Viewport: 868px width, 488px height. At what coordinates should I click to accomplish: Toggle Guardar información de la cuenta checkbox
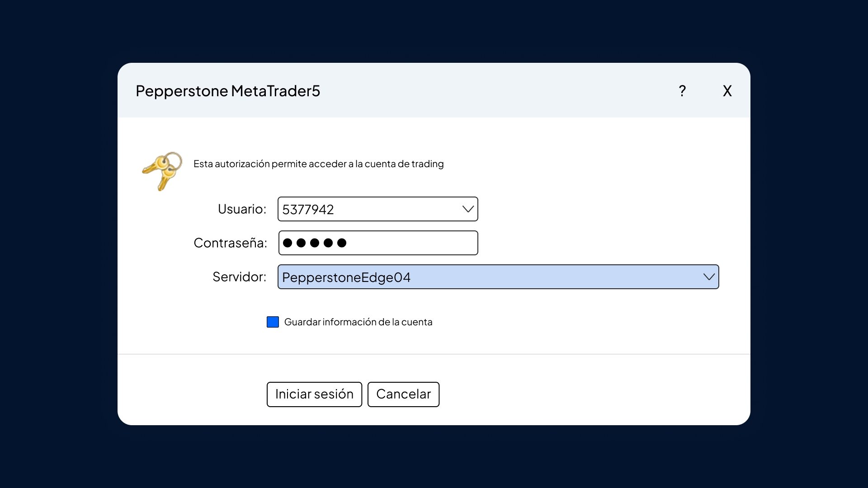tap(273, 322)
